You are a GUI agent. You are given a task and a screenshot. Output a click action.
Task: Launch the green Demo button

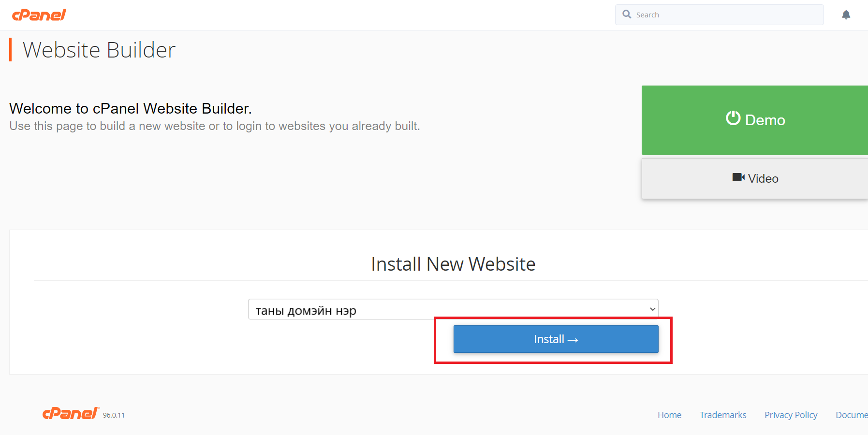pyautogui.click(x=755, y=120)
